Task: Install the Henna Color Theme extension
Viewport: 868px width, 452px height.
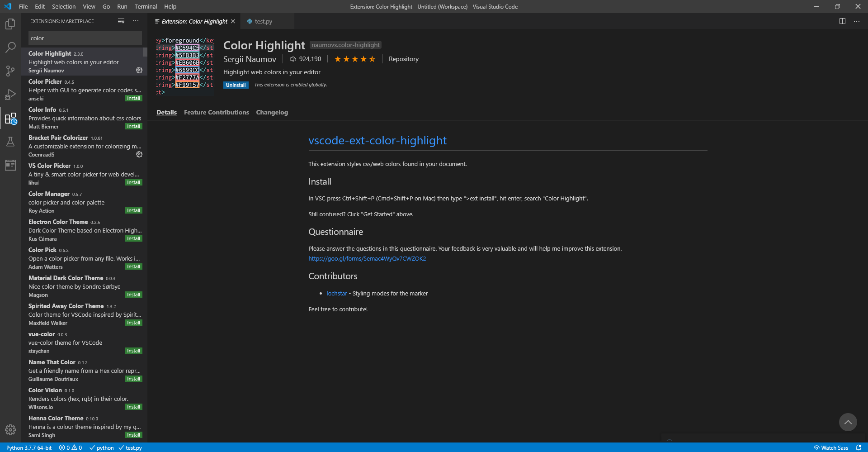Action: click(x=133, y=435)
